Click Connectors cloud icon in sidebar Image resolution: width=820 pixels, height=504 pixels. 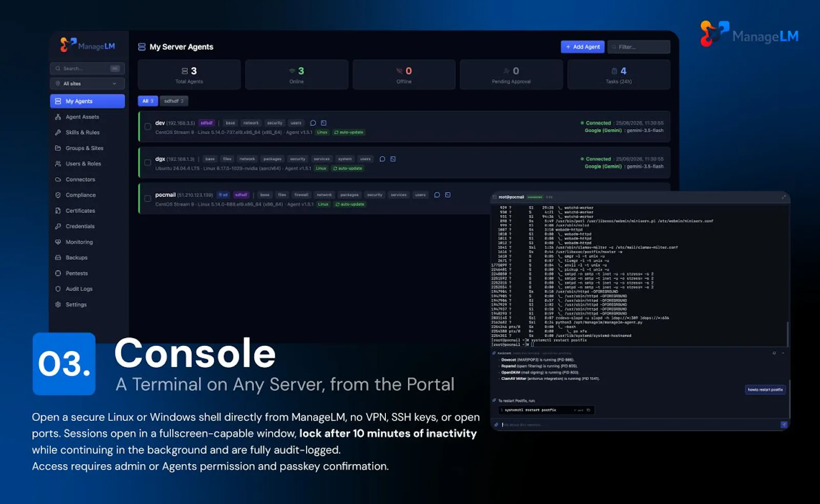click(x=58, y=179)
